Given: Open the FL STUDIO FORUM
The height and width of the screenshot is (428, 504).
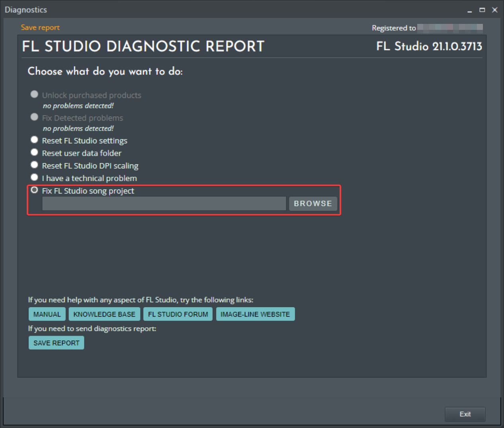Looking at the screenshot, I should coord(178,314).
